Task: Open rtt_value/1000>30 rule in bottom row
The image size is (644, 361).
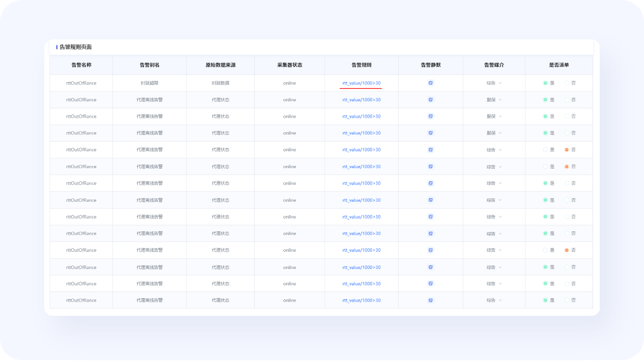Action: (x=361, y=300)
